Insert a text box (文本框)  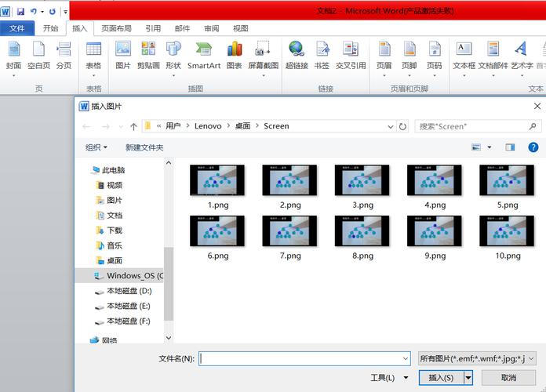click(464, 57)
